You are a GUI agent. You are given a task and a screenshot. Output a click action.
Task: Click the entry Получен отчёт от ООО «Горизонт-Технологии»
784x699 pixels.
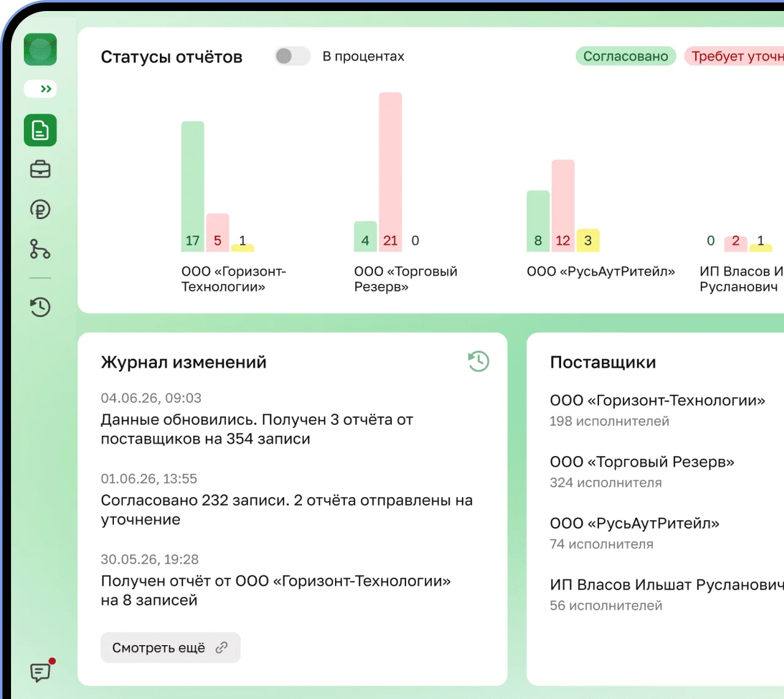tap(276, 591)
